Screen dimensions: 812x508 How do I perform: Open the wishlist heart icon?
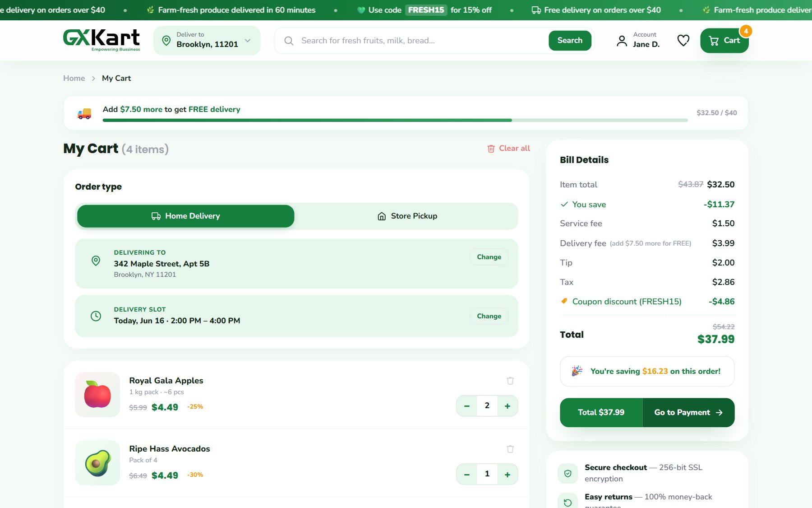pos(683,41)
